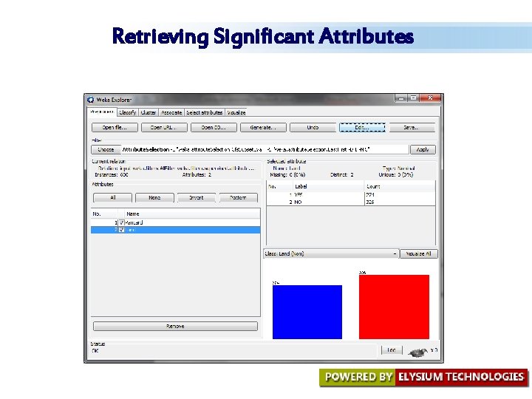Click the Undo button
Viewport: 532px width, 399px height.
click(313, 128)
